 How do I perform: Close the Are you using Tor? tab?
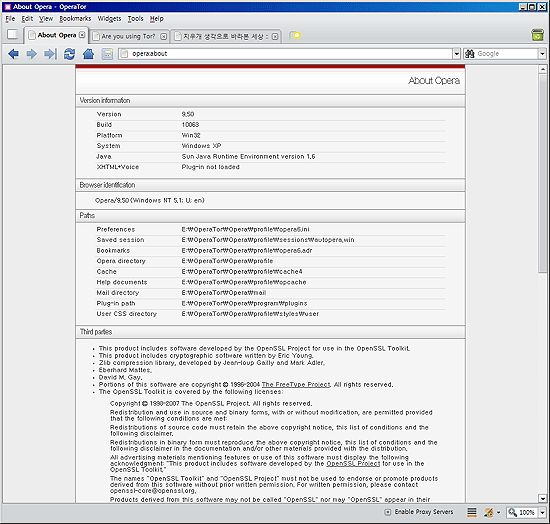tap(163, 36)
